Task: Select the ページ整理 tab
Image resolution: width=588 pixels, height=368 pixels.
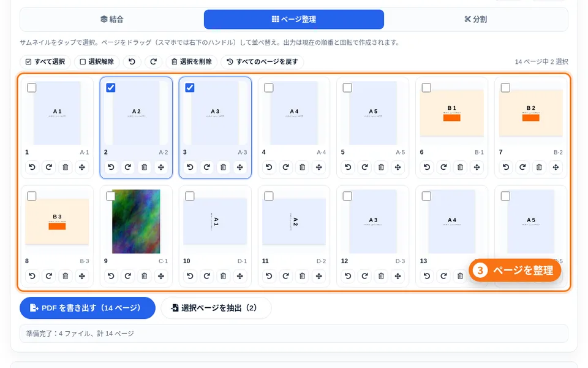Action: (294, 19)
